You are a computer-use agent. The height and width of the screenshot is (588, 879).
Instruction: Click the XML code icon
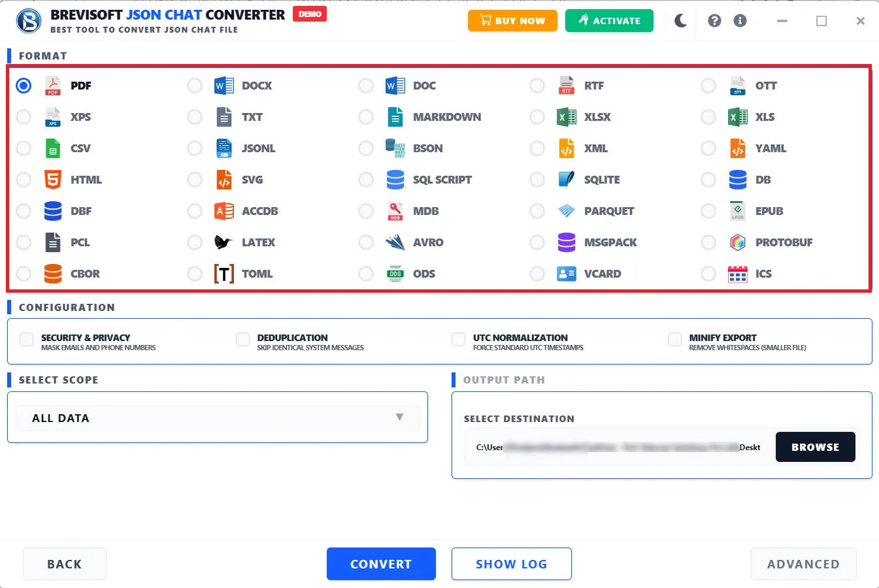(x=567, y=148)
